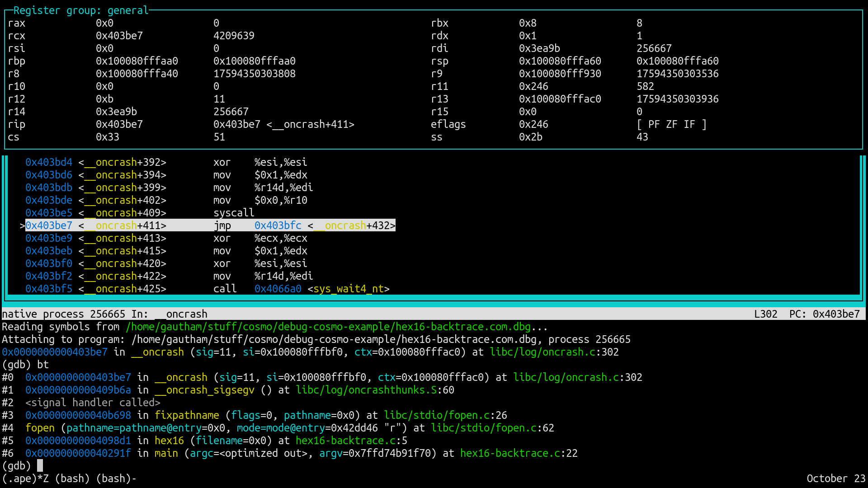This screenshot has height=488, width=868.
Task: Click backtrace frame #3 fixpathname
Action: click(x=187, y=415)
